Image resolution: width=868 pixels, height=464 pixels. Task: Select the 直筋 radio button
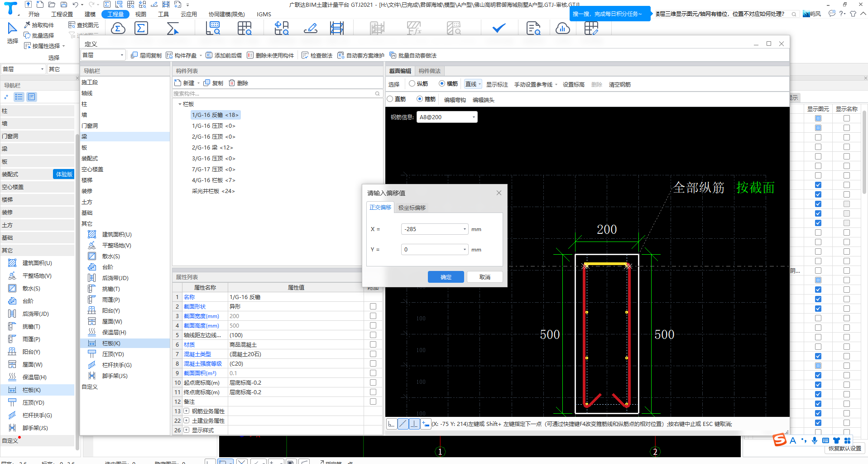[390, 99]
